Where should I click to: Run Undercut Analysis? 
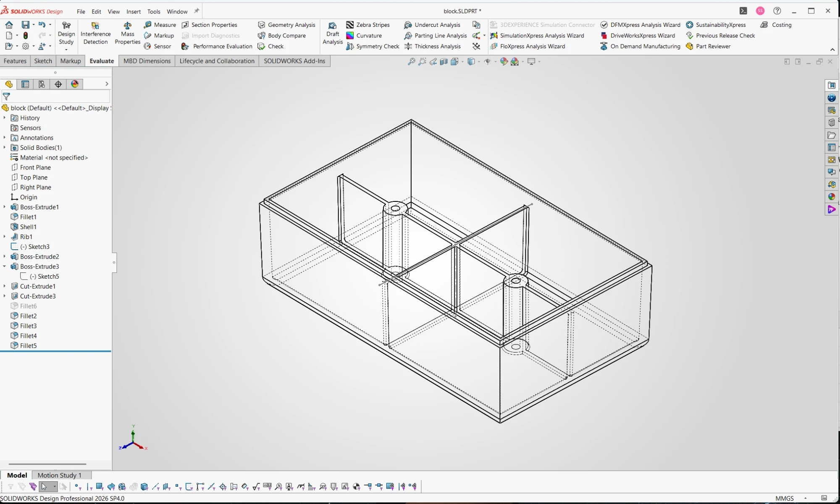pyautogui.click(x=432, y=25)
